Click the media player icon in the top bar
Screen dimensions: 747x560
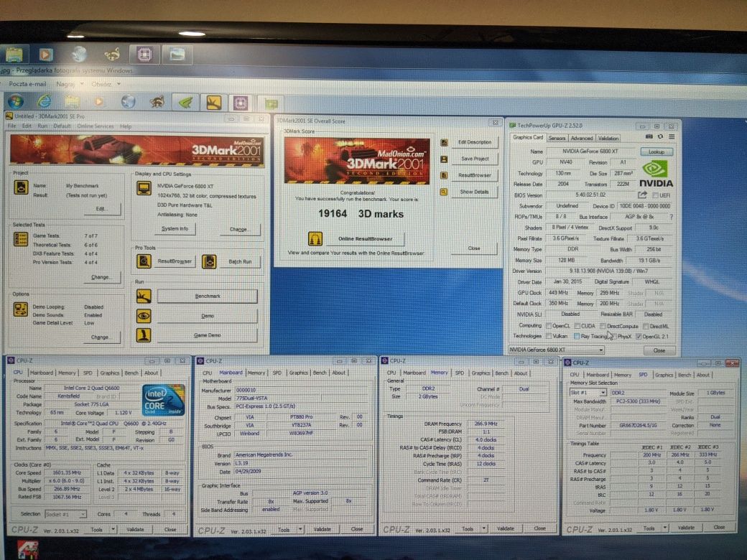tap(46, 55)
